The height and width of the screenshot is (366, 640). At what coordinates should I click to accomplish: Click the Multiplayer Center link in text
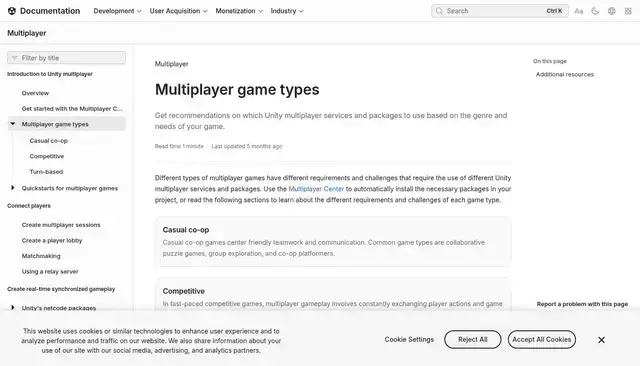[x=316, y=189]
